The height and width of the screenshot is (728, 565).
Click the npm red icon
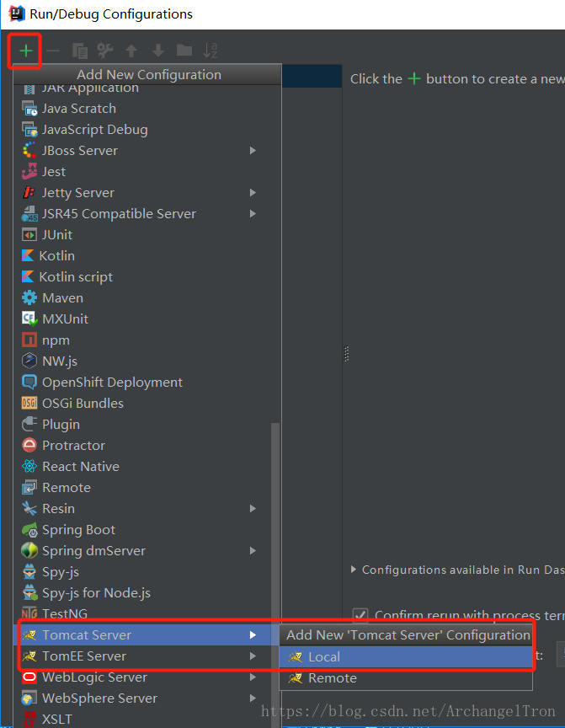[29, 340]
